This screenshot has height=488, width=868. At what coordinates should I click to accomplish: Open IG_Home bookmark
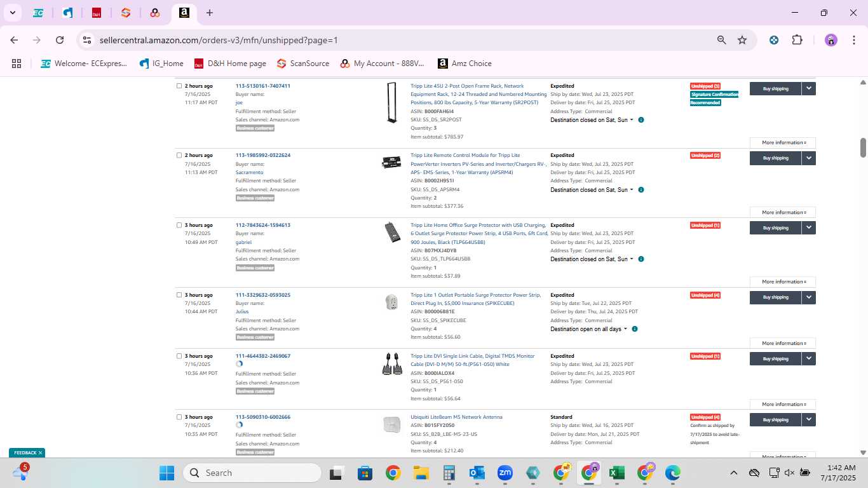click(161, 64)
